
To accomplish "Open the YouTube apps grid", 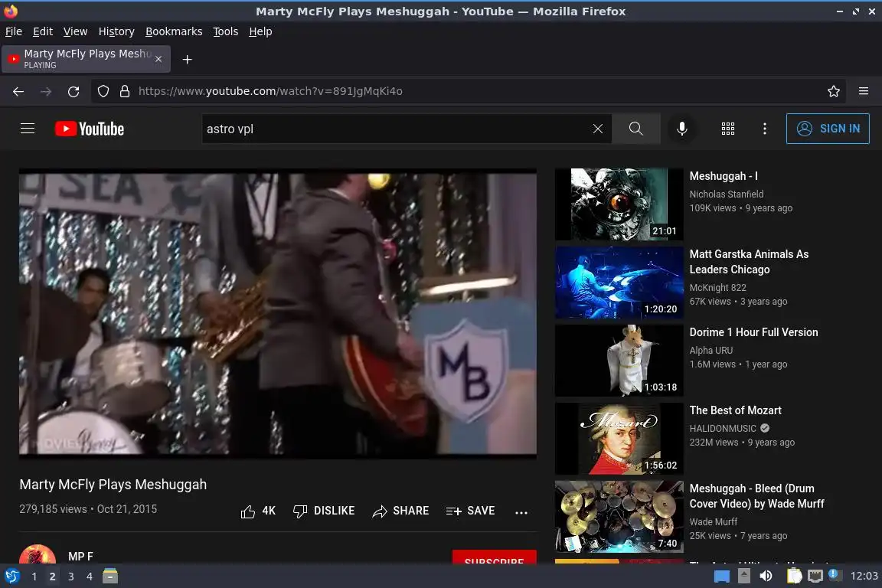I will 728,129.
